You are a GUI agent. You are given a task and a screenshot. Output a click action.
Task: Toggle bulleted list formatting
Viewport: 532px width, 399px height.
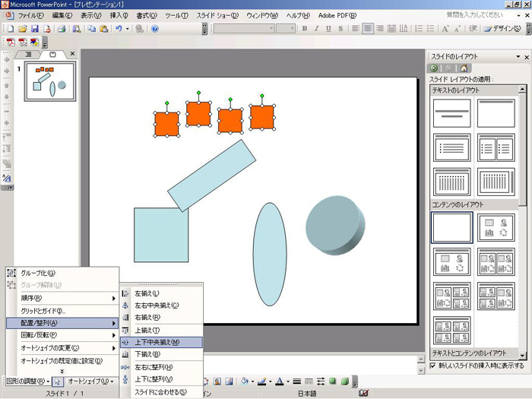pyautogui.click(x=431, y=29)
